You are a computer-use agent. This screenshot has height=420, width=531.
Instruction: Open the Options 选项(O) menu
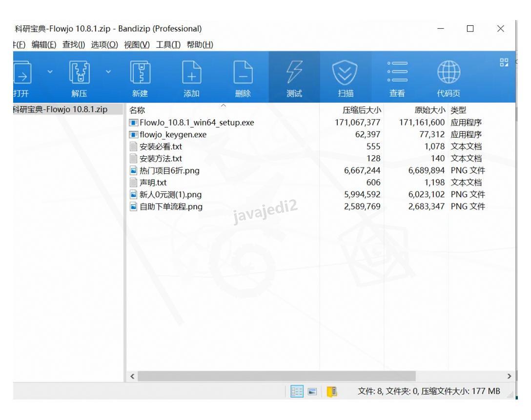[x=104, y=45]
